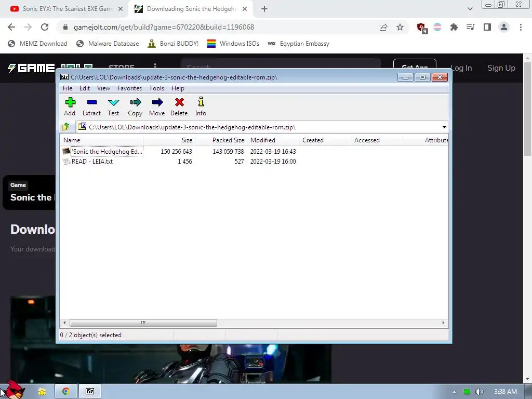
Task: Extract files with the Extract tool
Action: [91, 107]
